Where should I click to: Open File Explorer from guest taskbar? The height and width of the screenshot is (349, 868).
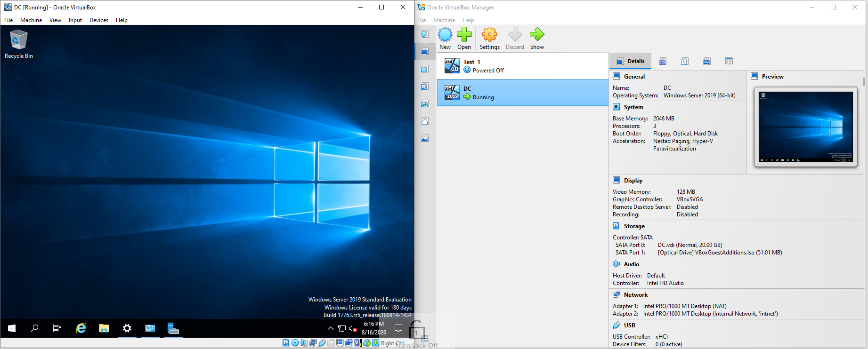click(x=104, y=328)
